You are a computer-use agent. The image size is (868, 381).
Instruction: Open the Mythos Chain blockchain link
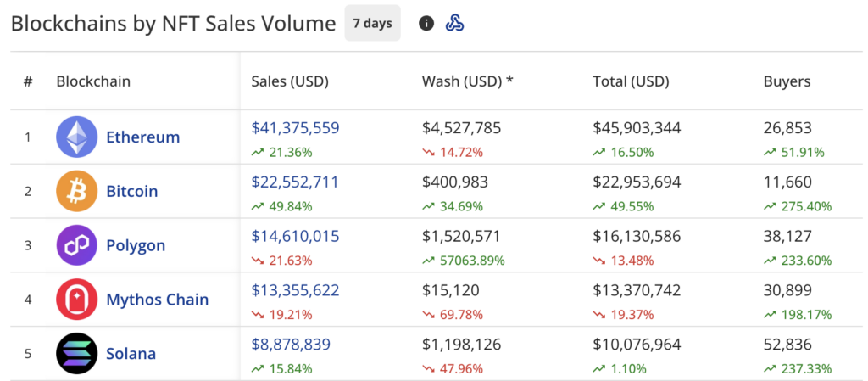click(157, 300)
